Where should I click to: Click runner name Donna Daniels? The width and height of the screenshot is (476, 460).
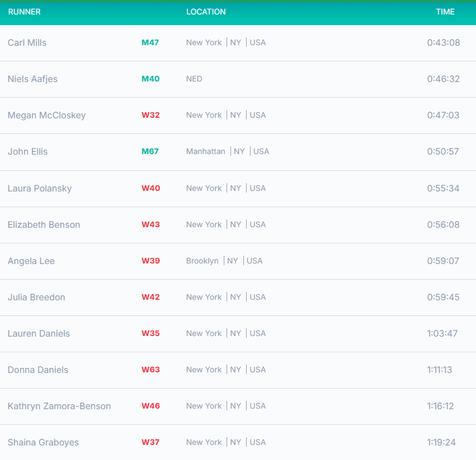[38, 370]
